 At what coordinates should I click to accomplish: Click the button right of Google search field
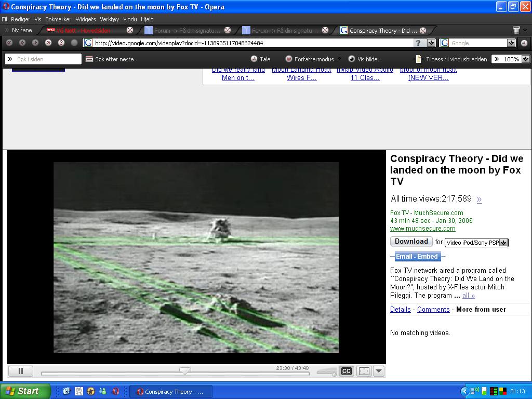(x=524, y=43)
